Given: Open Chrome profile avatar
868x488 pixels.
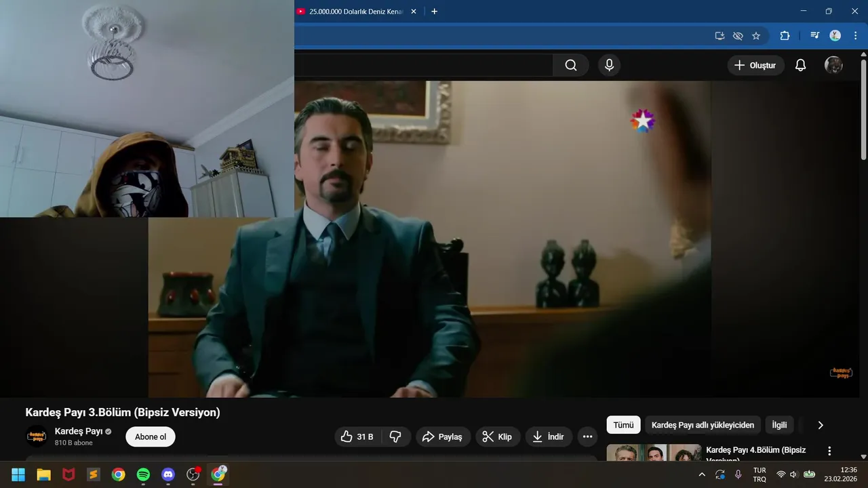Looking at the screenshot, I should coord(835,36).
